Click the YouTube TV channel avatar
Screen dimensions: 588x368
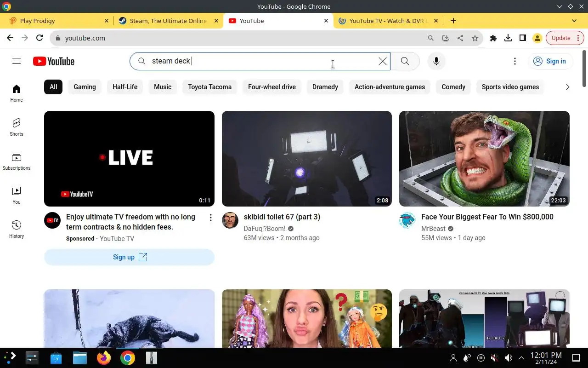[x=52, y=220]
